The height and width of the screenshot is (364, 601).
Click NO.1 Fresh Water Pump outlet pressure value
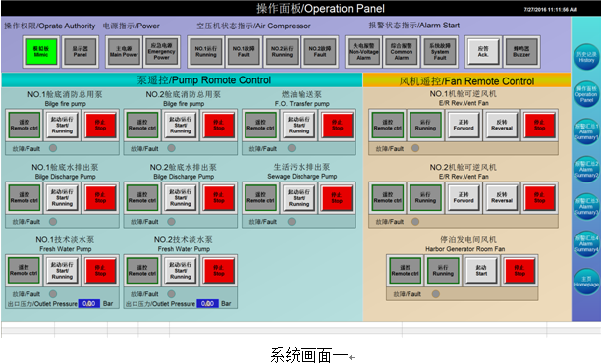[x=89, y=303]
